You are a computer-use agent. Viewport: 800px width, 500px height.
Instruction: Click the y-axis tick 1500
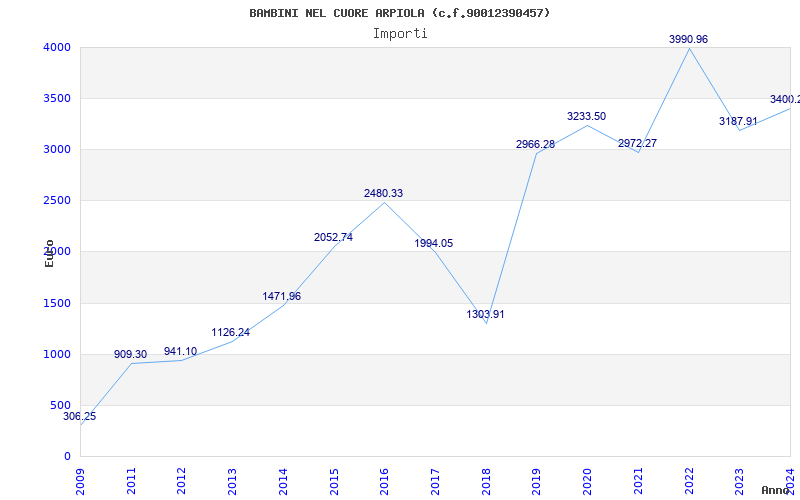(57, 304)
